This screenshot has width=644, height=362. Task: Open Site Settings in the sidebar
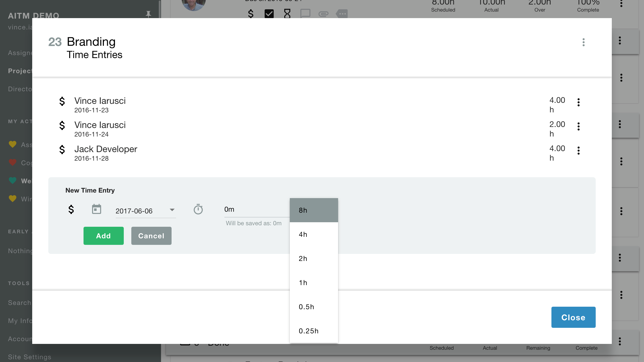pos(30,357)
